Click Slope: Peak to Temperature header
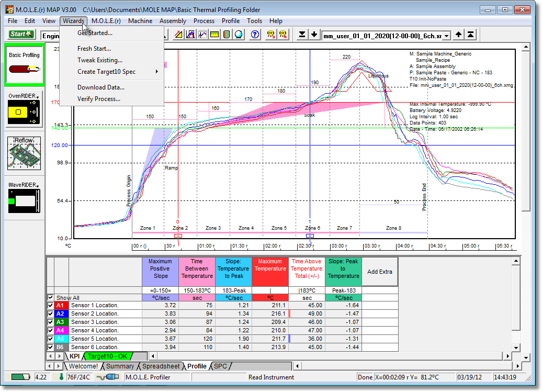The image size is (542, 392). 344,272
